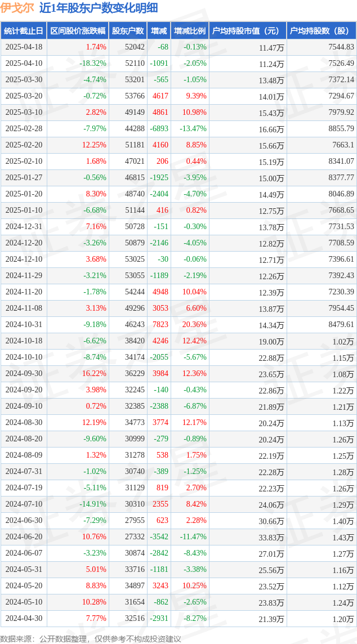
Task: Click the 33.83万 average holding value cell
Action: tap(271, 537)
